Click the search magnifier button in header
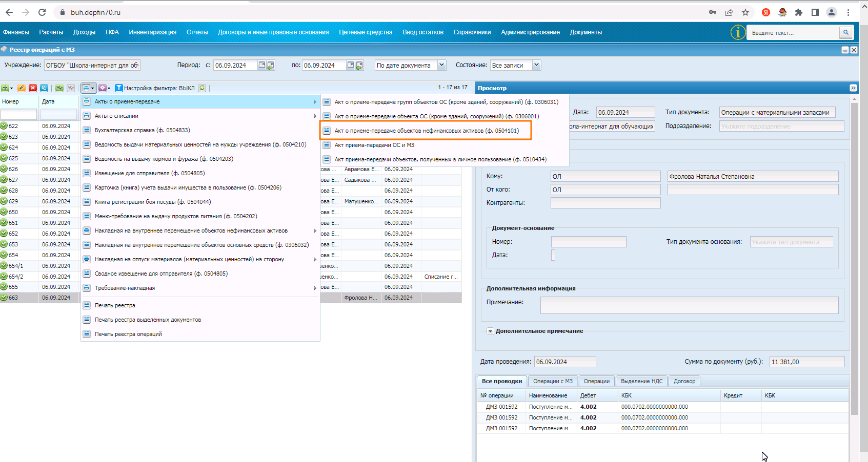This screenshot has width=868, height=462. pyautogui.click(x=845, y=32)
